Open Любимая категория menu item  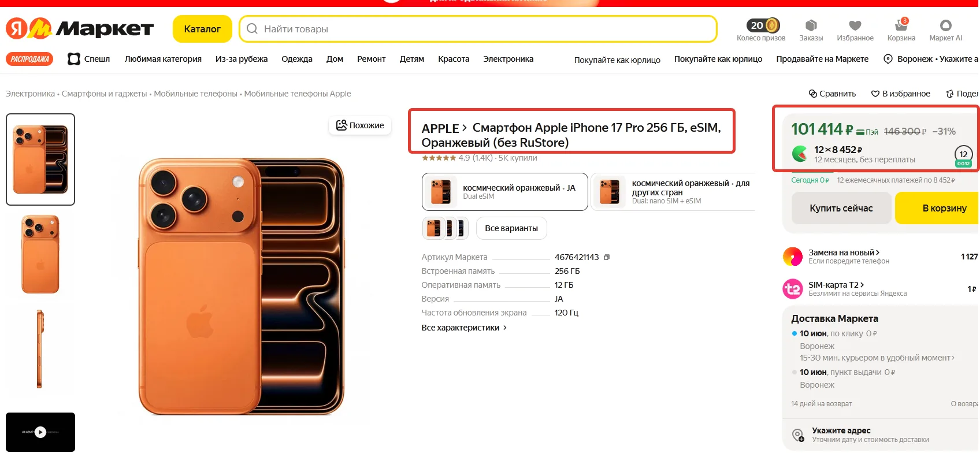(x=163, y=59)
